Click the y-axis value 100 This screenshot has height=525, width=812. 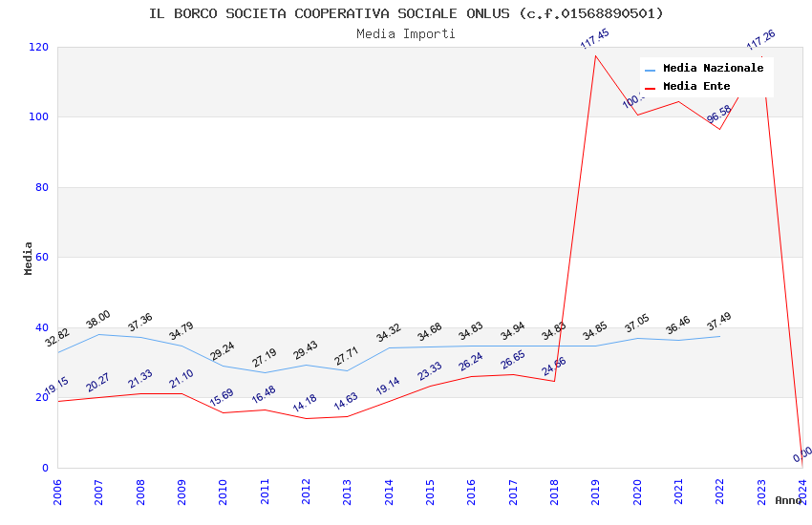[39, 116]
